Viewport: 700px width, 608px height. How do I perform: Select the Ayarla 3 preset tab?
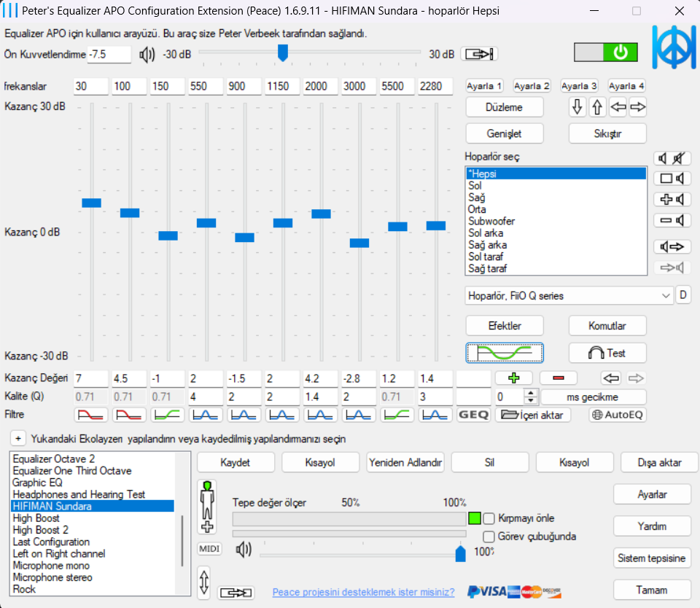579,86
